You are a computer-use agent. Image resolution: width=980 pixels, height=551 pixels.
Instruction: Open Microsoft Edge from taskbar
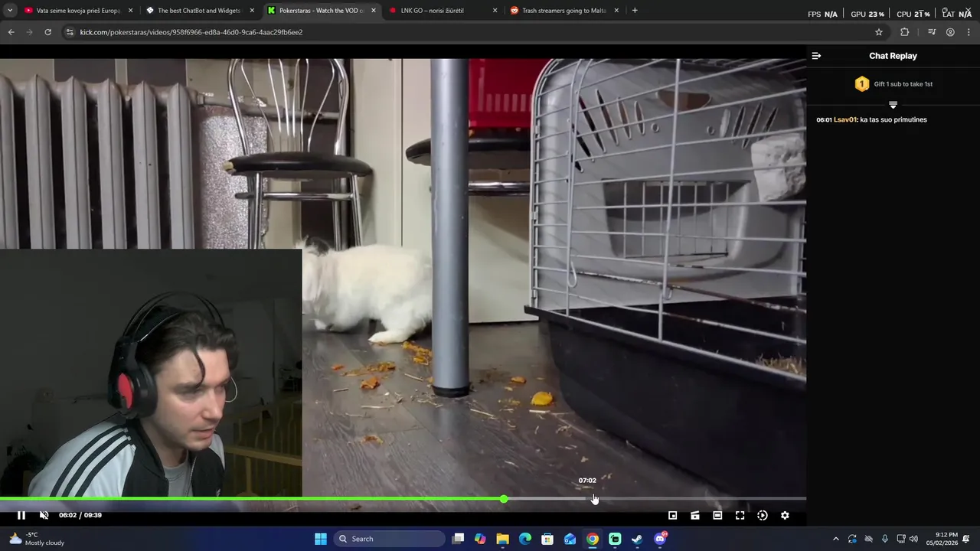point(525,539)
